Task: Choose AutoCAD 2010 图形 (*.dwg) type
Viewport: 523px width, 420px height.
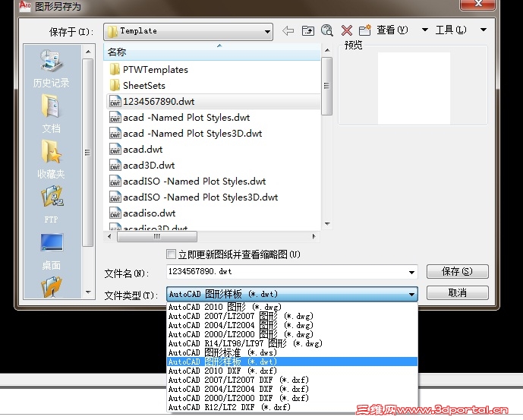Action: (291, 307)
